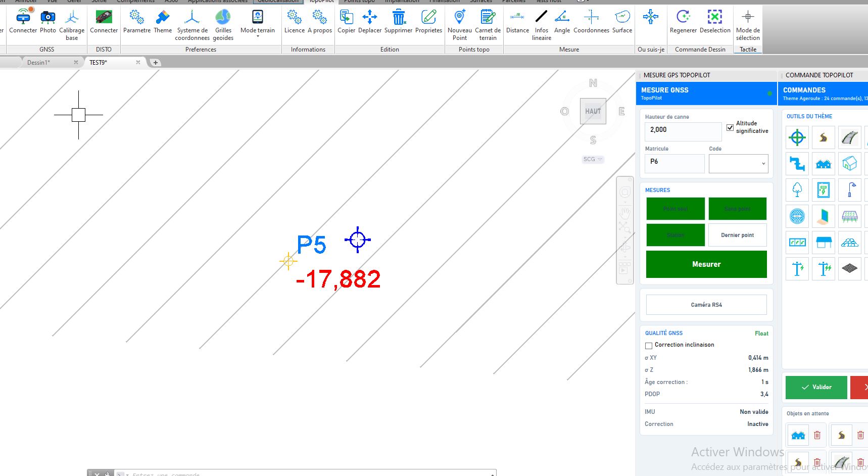Add a new drawing tab

[x=156, y=63]
